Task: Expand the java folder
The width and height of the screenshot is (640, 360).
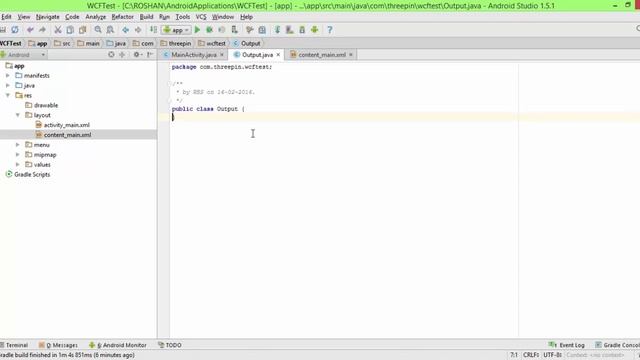Action: [8, 85]
